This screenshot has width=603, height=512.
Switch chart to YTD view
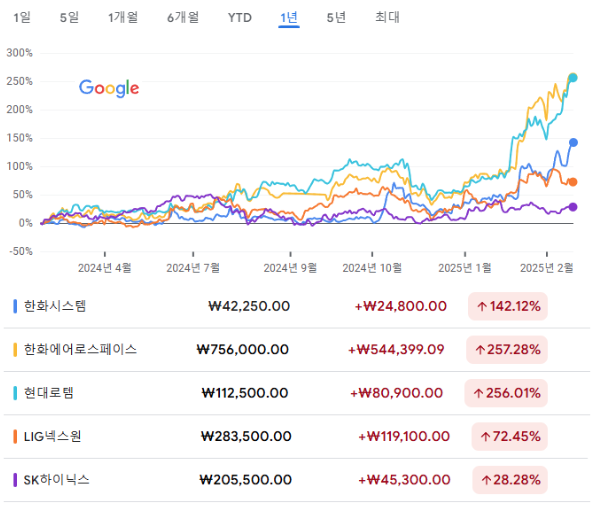[x=240, y=18]
